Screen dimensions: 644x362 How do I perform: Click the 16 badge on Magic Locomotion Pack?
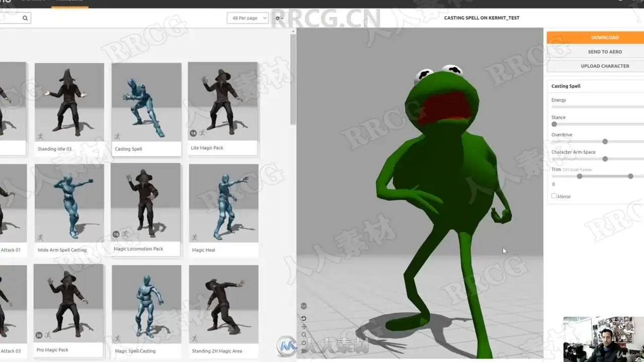pyautogui.click(x=116, y=234)
